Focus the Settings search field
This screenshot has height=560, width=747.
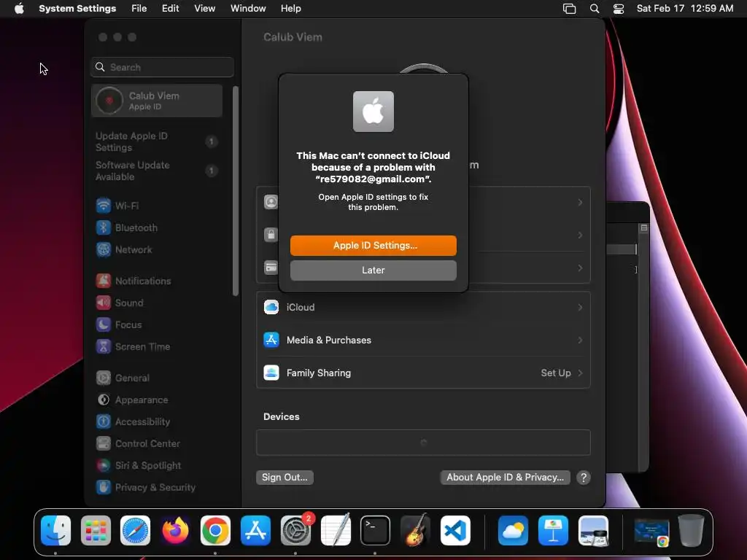coord(162,67)
